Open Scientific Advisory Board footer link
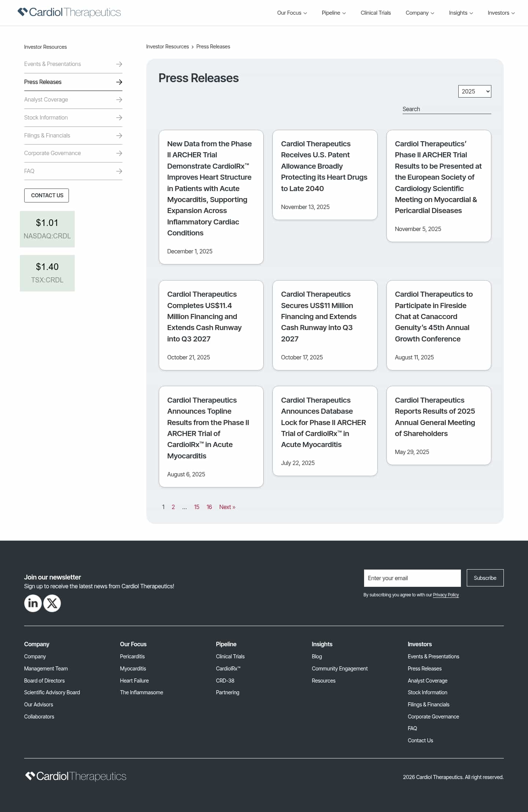528x812 pixels. click(52, 692)
